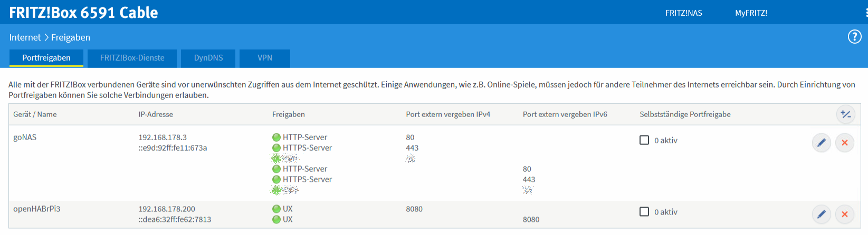
Task: Click "0 aktiv" label in goNAS row
Action: pyautogui.click(x=666, y=141)
